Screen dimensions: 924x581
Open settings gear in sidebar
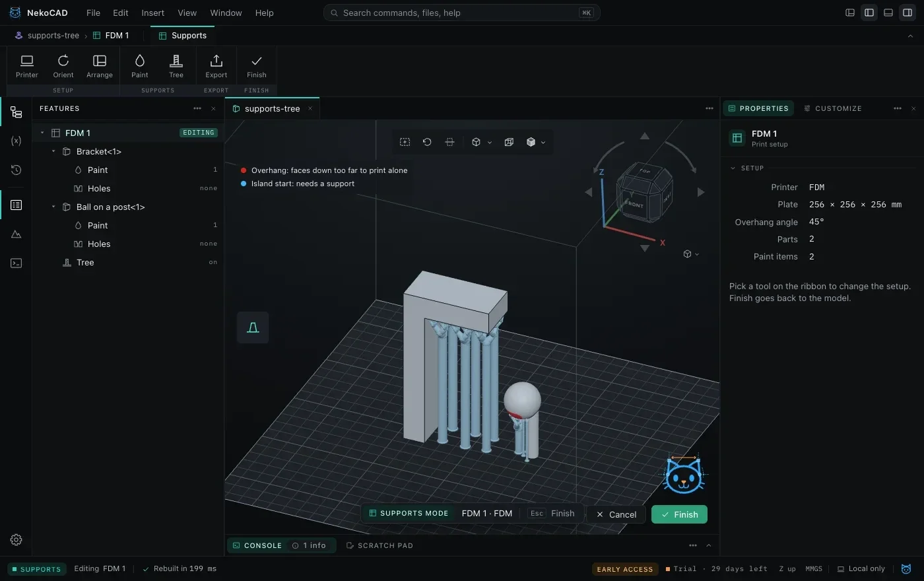(x=16, y=539)
